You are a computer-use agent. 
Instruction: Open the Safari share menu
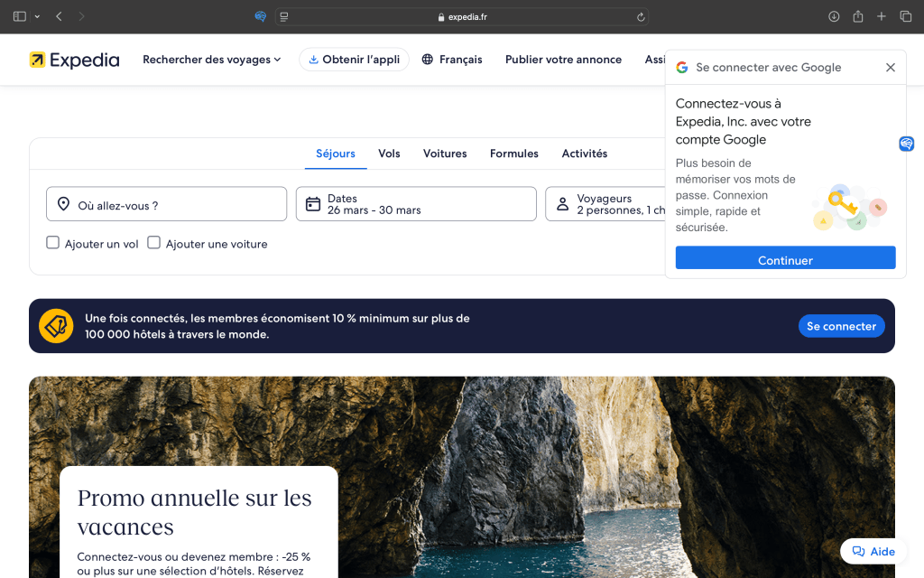coord(858,16)
